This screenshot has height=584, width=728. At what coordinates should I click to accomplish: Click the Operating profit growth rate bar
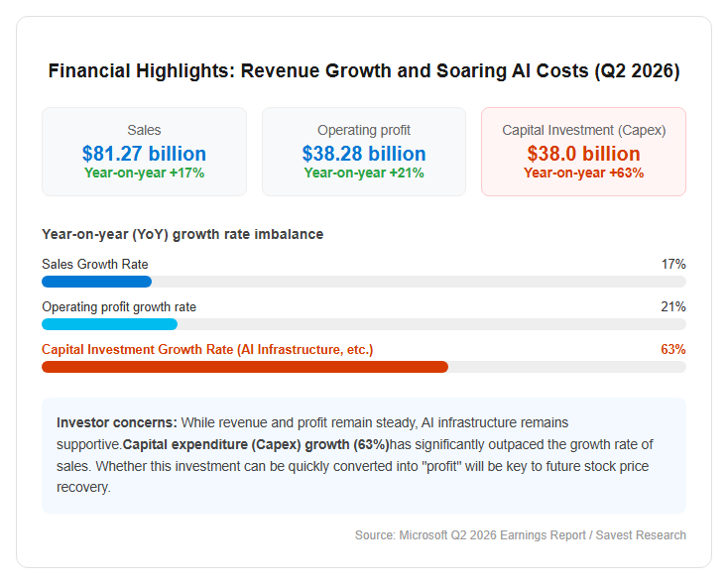(x=109, y=324)
